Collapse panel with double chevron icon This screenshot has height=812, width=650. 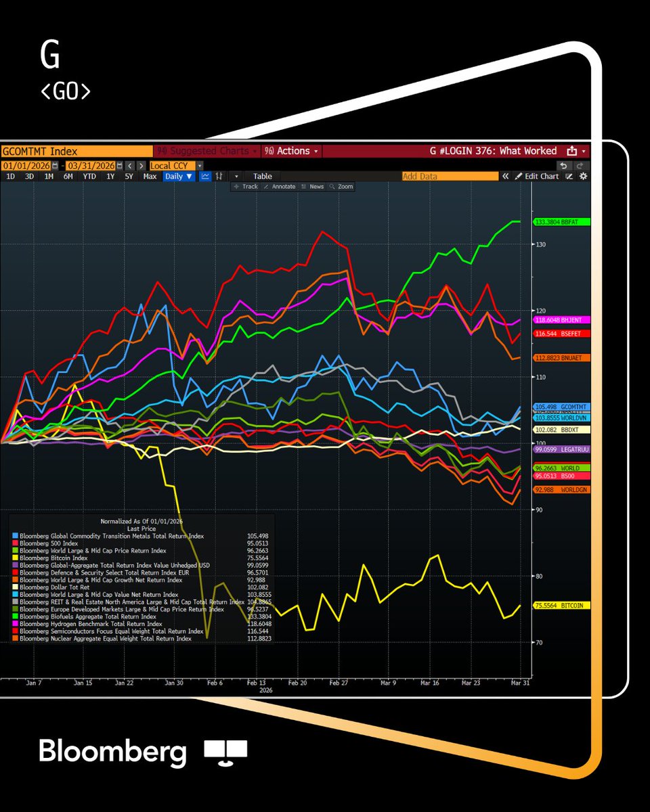505,176
